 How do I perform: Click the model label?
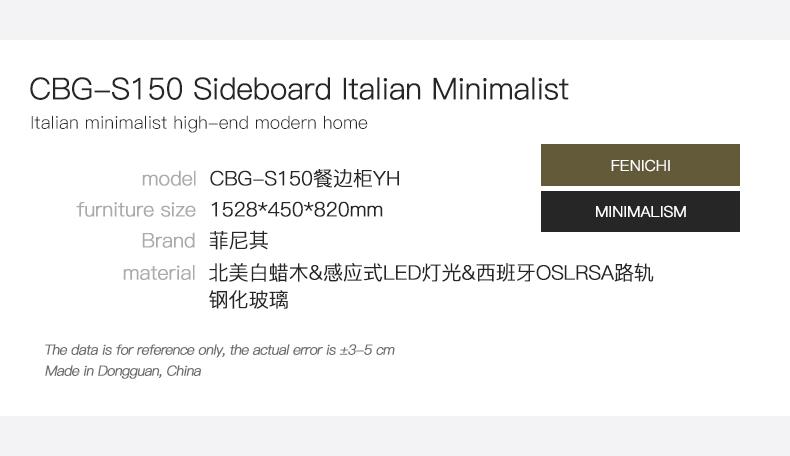169,179
